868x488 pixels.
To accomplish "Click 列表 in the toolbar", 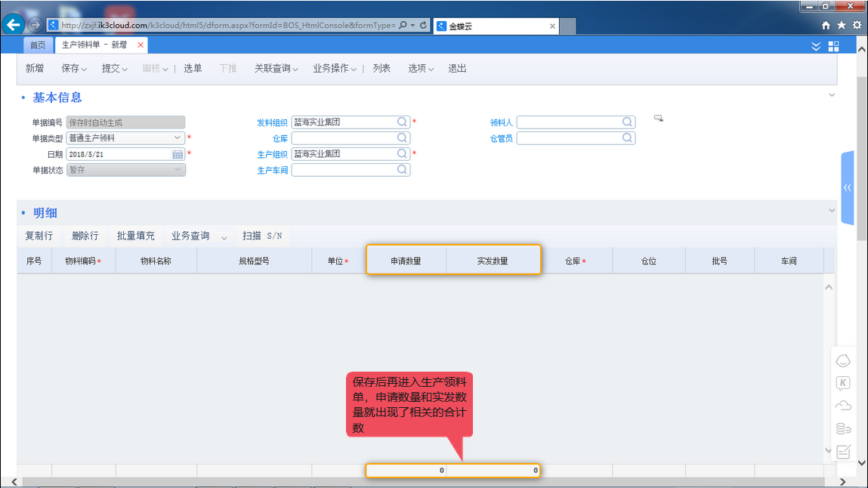I will pos(381,68).
